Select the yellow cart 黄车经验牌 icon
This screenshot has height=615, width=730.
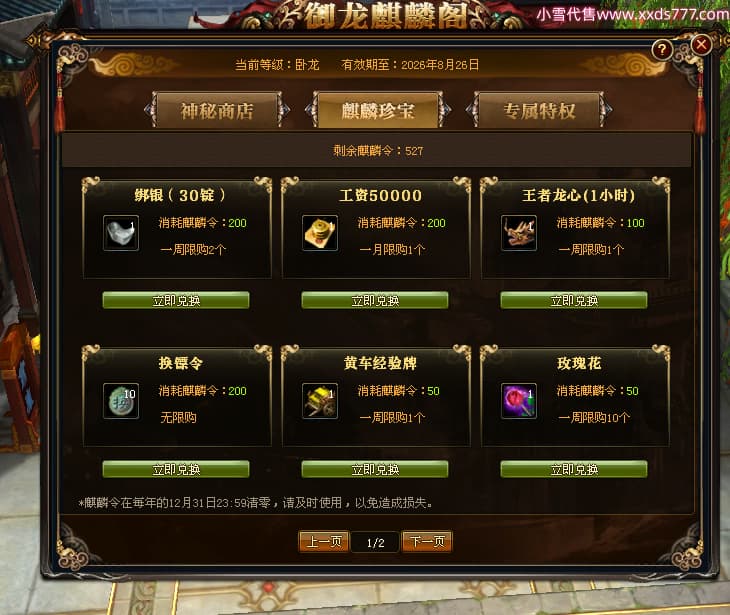320,401
